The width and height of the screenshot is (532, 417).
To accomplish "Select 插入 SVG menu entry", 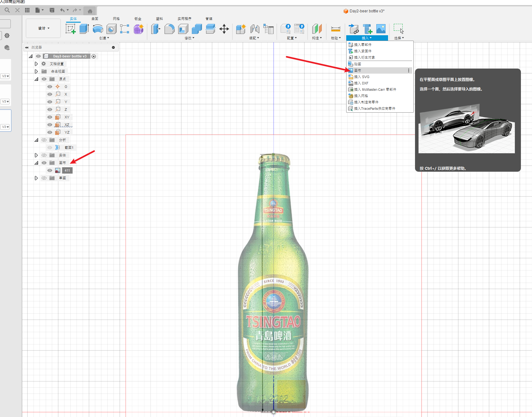I will (x=362, y=77).
